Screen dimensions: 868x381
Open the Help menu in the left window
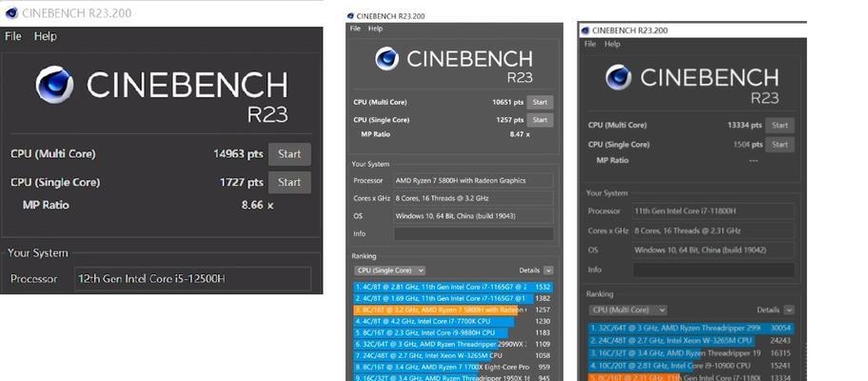point(45,36)
